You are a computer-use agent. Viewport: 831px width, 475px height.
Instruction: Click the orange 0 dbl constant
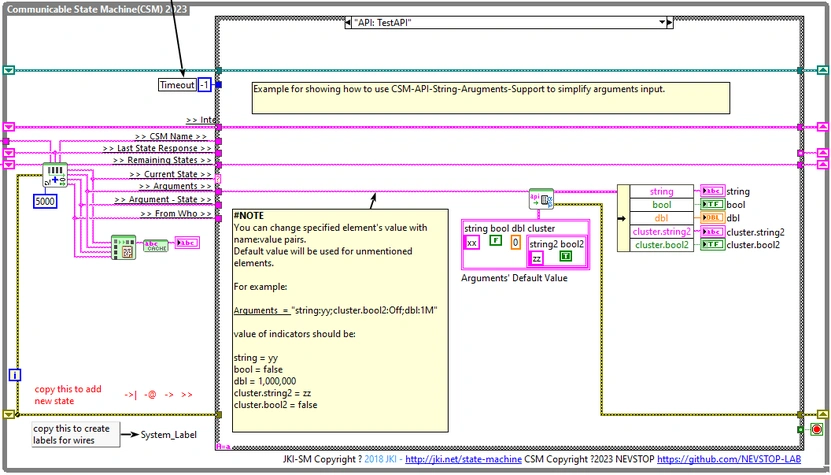(x=516, y=243)
